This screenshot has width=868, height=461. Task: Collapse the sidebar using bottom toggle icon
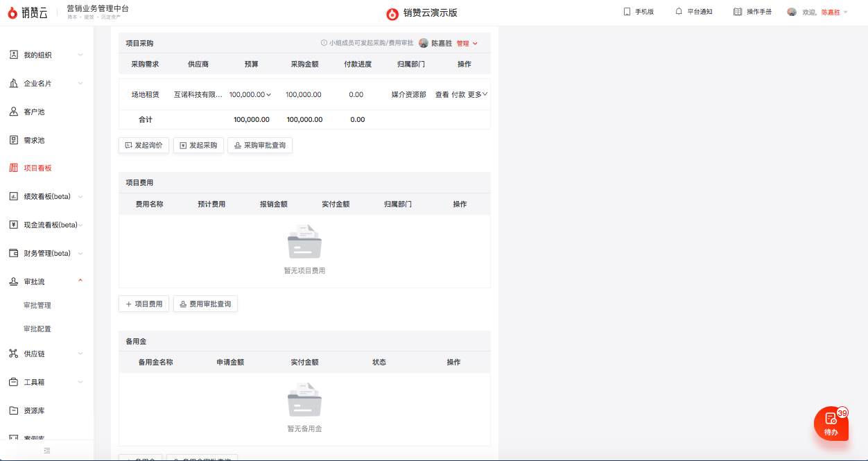46,451
